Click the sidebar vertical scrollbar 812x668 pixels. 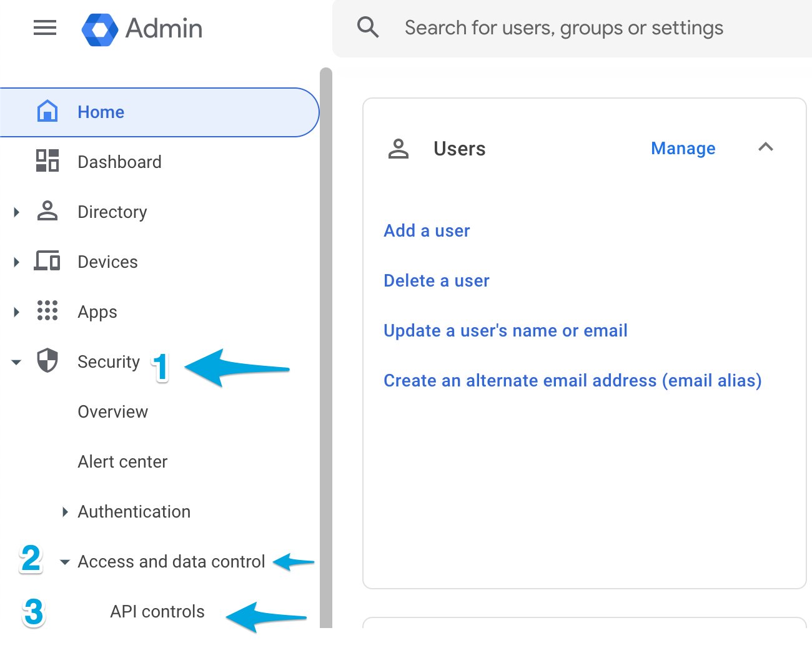(325, 347)
